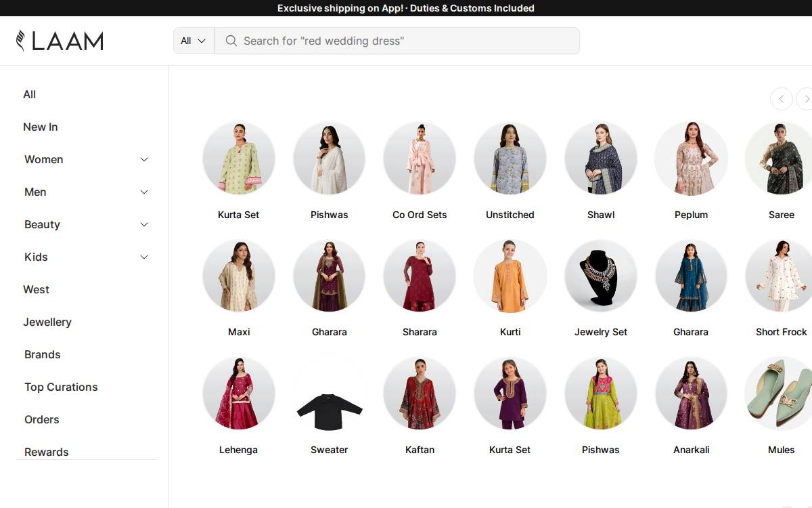Open the Kids category link
Screen dimensions: 812x508
tap(36, 257)
